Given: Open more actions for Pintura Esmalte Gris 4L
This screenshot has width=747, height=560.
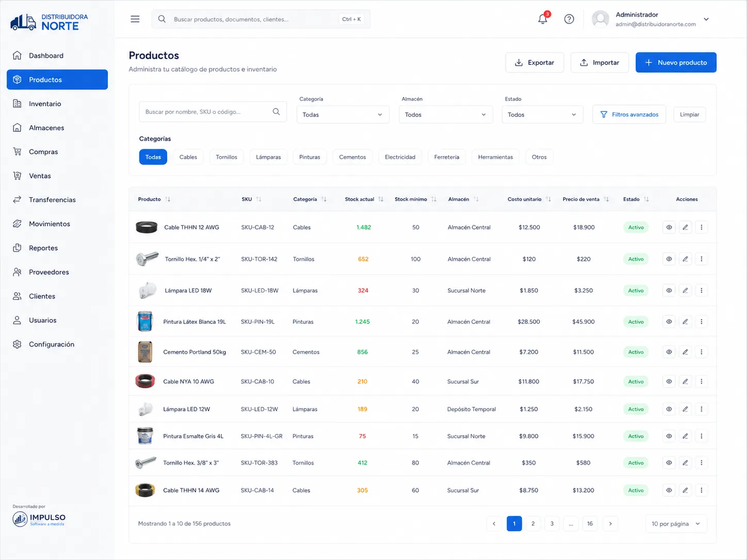Looking at the screenshot, I should (x=702, y=436).
